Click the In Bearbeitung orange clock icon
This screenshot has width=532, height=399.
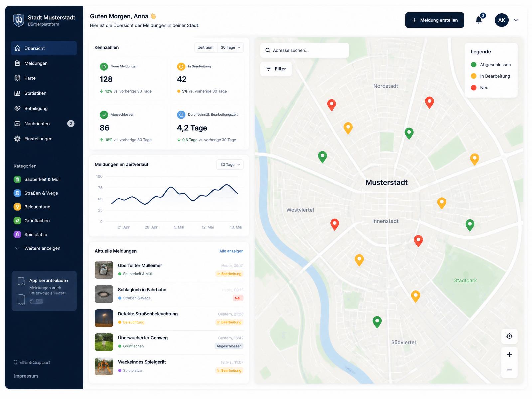(181, 66)
